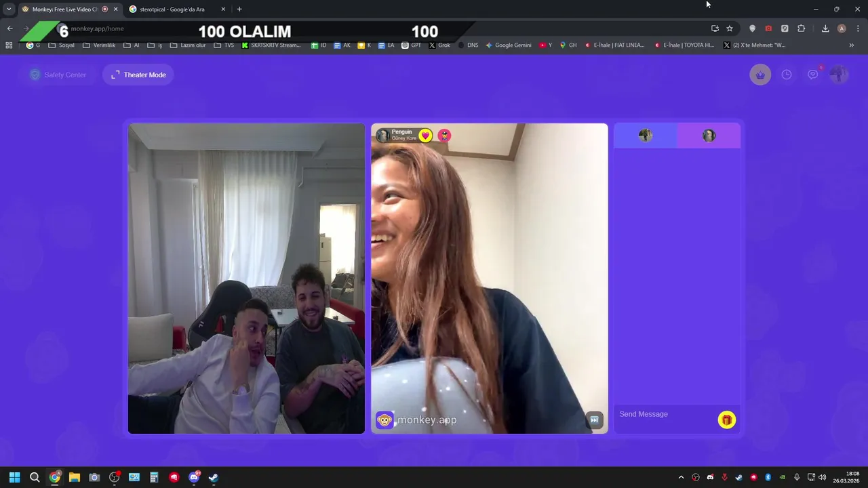Click the red extension icon in toolbar
Viewport: 868px width, 488px height.
point(768,28)
